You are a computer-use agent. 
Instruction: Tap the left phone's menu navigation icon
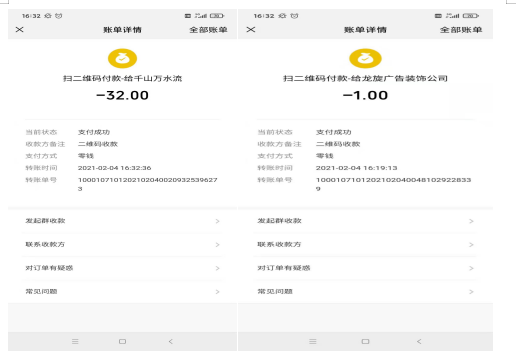75,341
